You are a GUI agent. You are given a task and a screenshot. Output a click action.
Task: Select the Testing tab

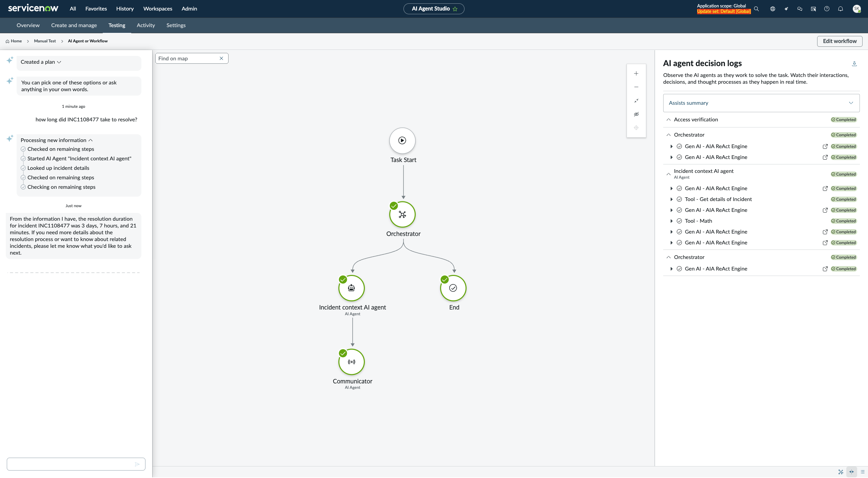click(x=117, y=25)
